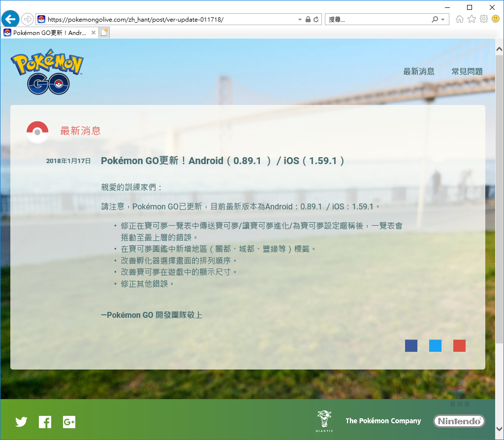This screenshot has width=504, height=440.
Task: Click the date 2018年1月17日
Action: point(68,161)
